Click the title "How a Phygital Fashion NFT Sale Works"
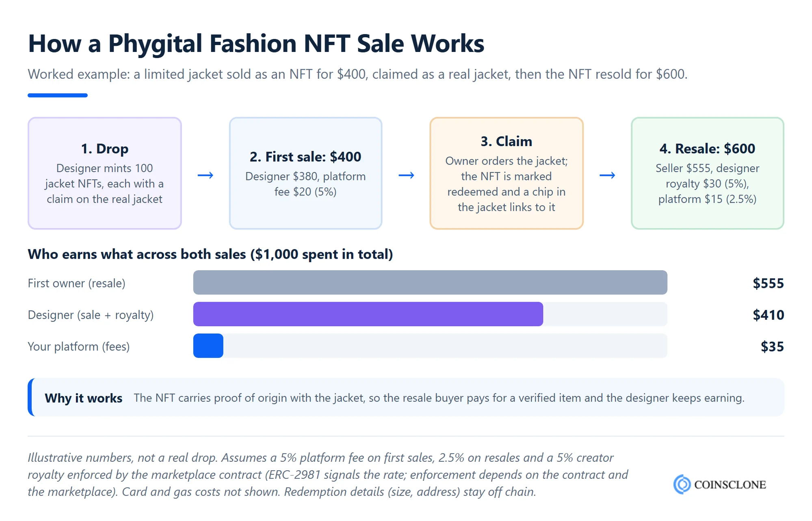The image size is (812, 521). [x=256, y=43]
